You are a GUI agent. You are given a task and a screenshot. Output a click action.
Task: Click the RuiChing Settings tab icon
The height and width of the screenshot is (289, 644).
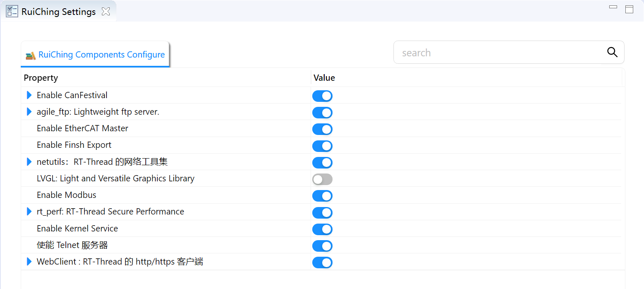tap(12, 12)
